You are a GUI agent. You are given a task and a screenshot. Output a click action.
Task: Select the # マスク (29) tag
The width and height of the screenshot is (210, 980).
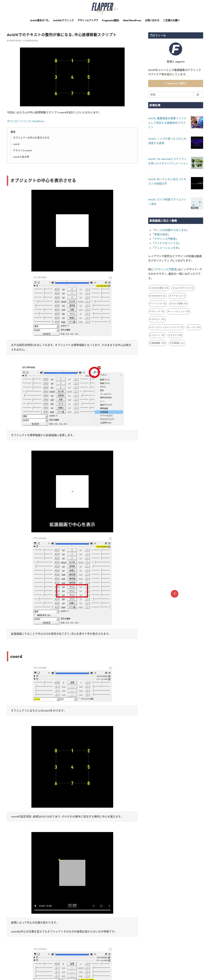click(175, 335)
